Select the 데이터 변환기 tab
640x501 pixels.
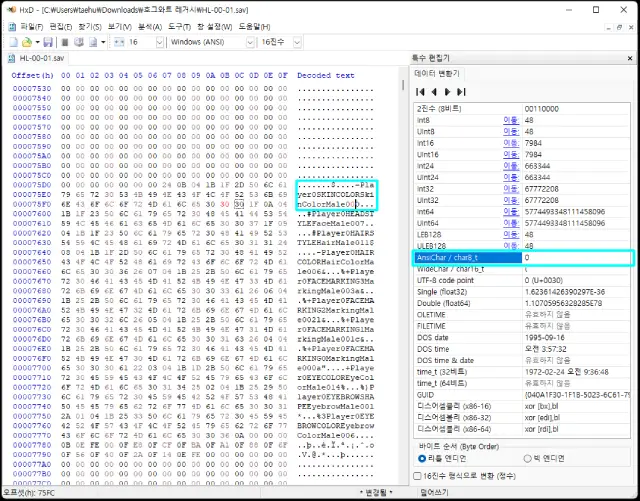coord(437,73)
